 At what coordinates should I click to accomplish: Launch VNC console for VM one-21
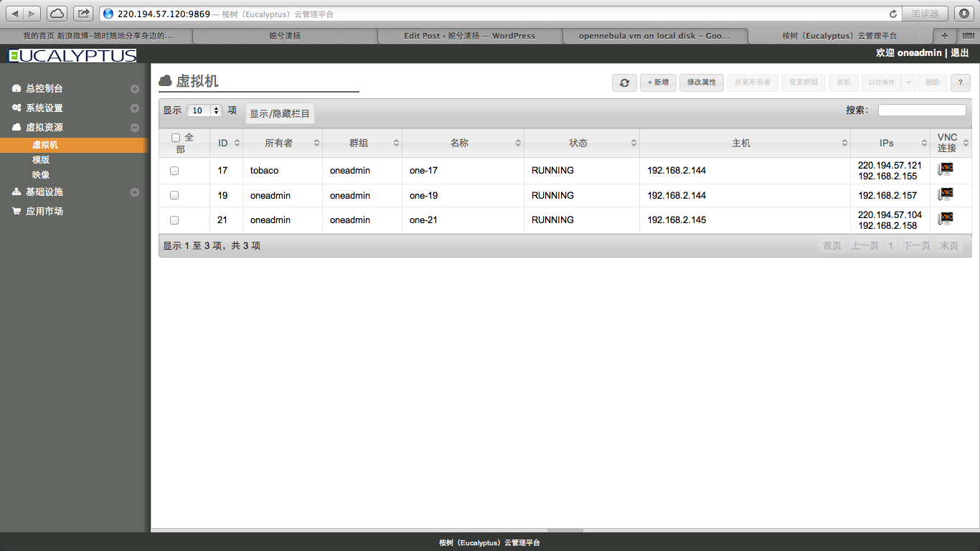click(x=946, y=219)
